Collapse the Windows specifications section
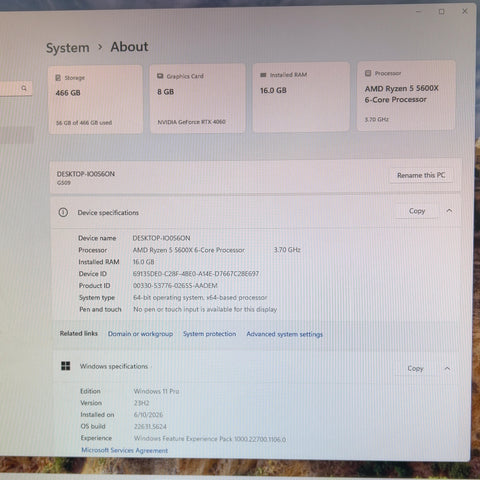This screenshot has width=480, height=480. (447, 368)
